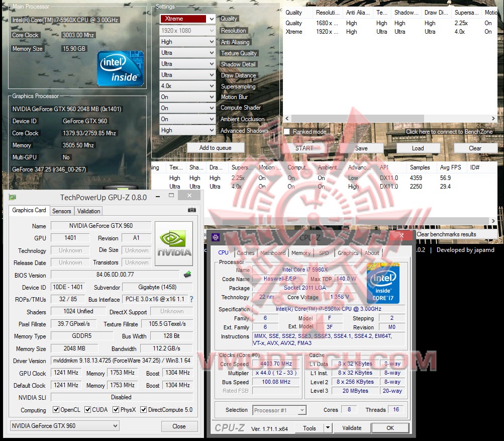
Task: Open the GPU selector dropdown in GPU-Z
Action: click(65, 425)
